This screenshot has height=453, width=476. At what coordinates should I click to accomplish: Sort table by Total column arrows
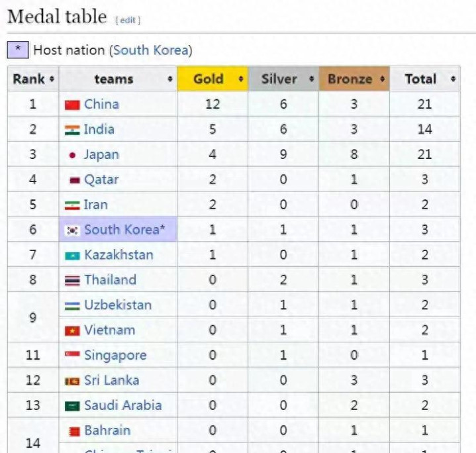tap(453, 79)
